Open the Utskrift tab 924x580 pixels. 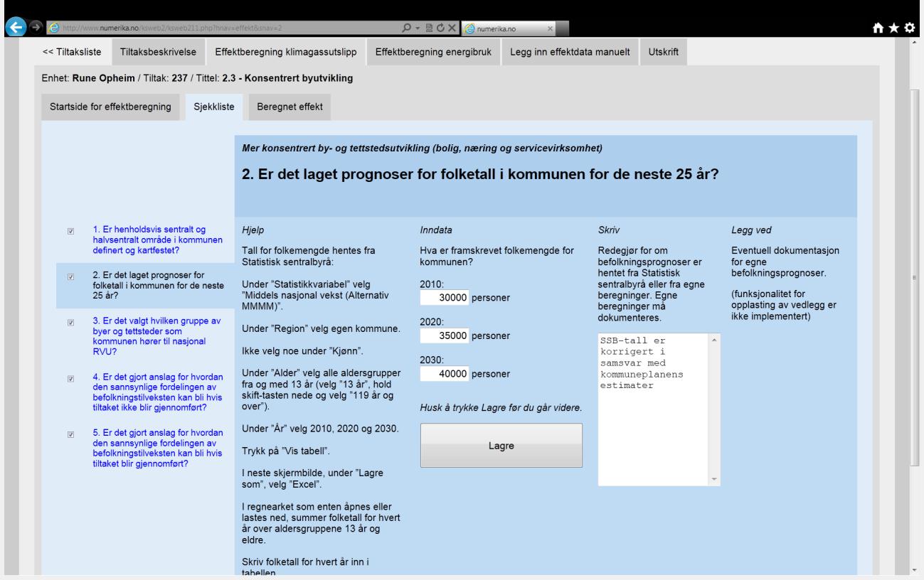point(663,53)
